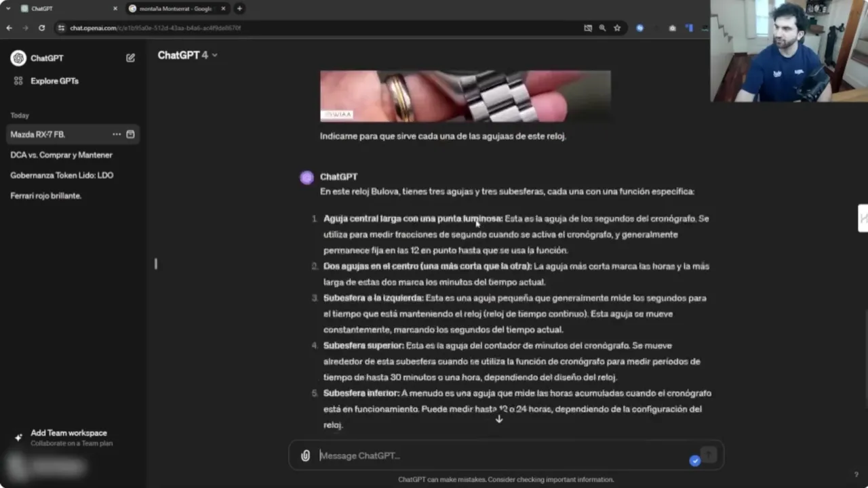
Task: Click the scroll-to-bottom arrow
Action: pos(499,419)
